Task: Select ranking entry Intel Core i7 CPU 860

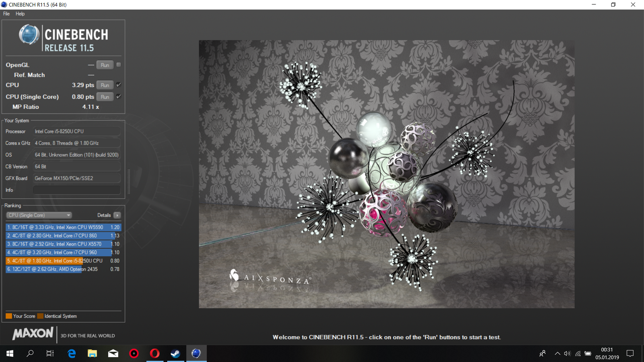Action: 63,236
